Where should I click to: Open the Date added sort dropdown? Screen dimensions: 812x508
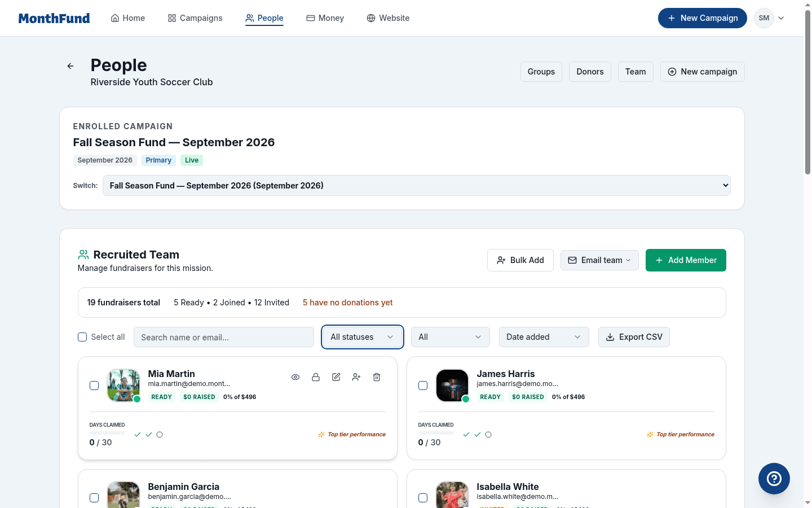coord(544,337)
